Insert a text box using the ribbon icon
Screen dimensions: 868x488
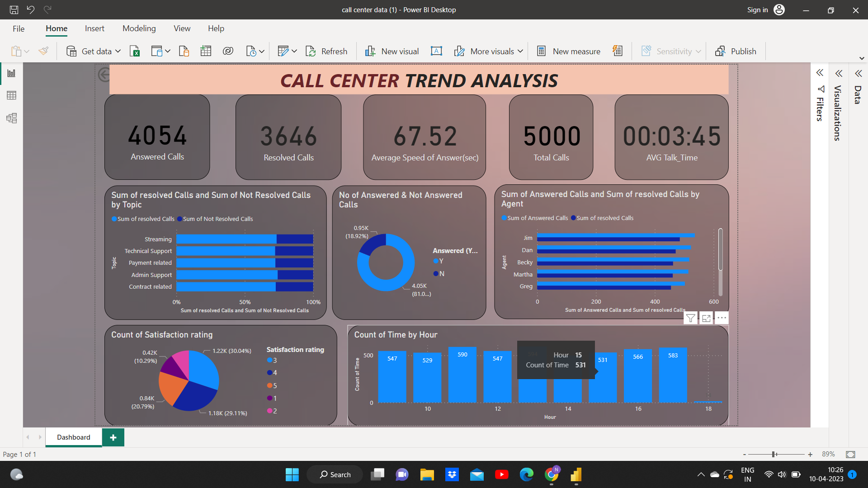coord(436,51)
